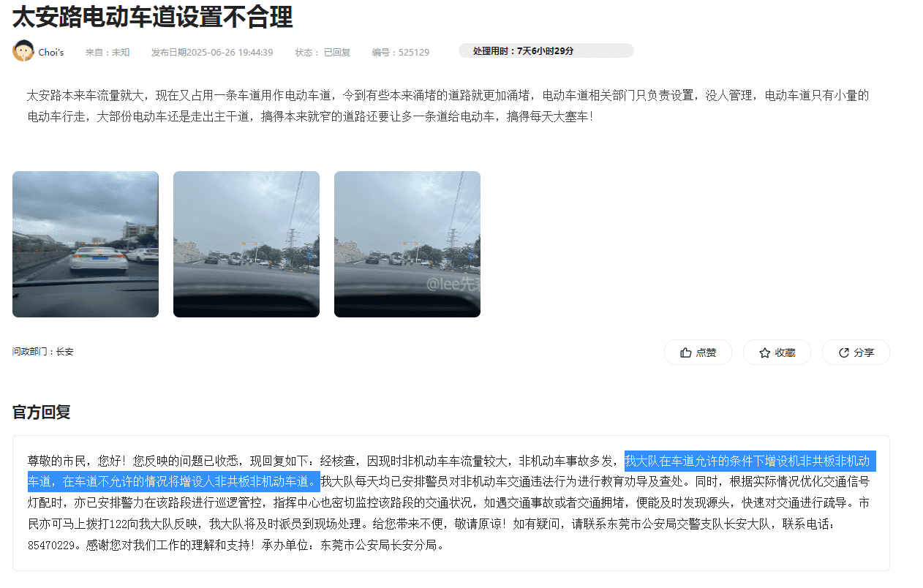Click the 来自：未知 source label
The width and height of the screenshot is (923, 588).
(108, 52)
